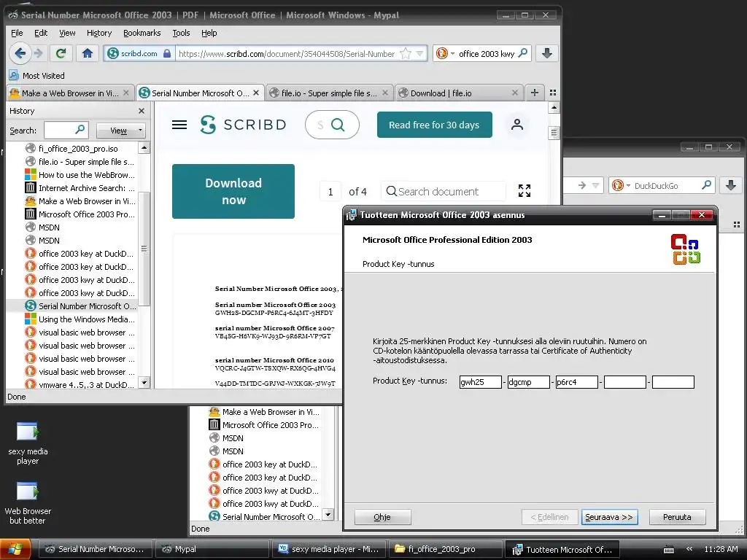Close the 'Serial Number Microsoft O...' tab
The width and height of the screenshot is (747, 560).
(x=256, y=93)
